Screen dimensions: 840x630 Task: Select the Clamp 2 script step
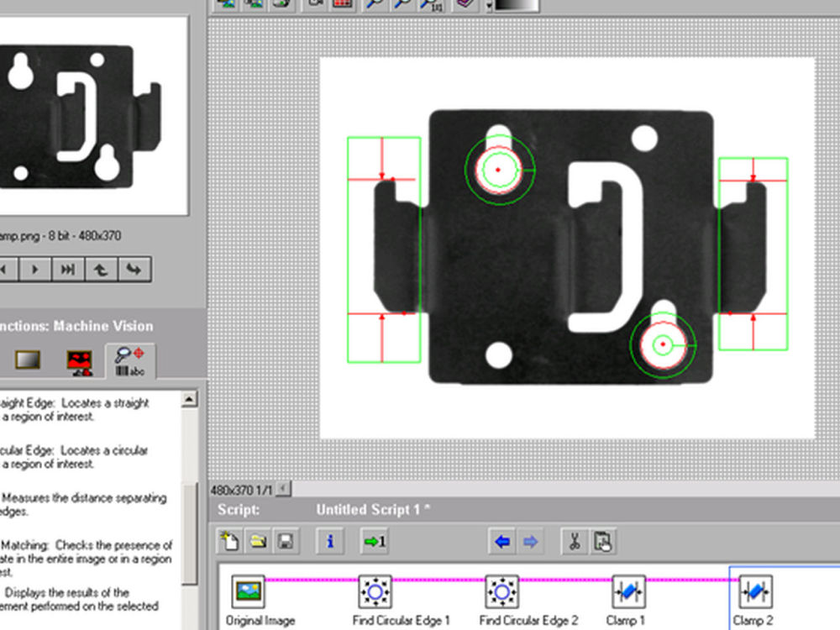click(755, 592)
